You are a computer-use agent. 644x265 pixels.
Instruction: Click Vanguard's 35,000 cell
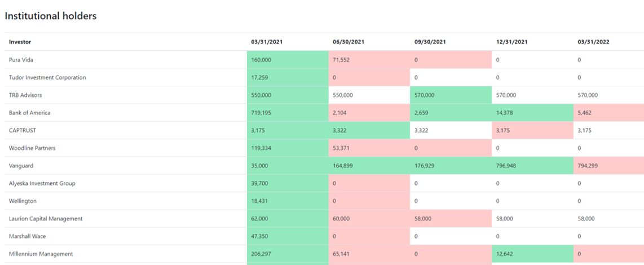[288, 166]
